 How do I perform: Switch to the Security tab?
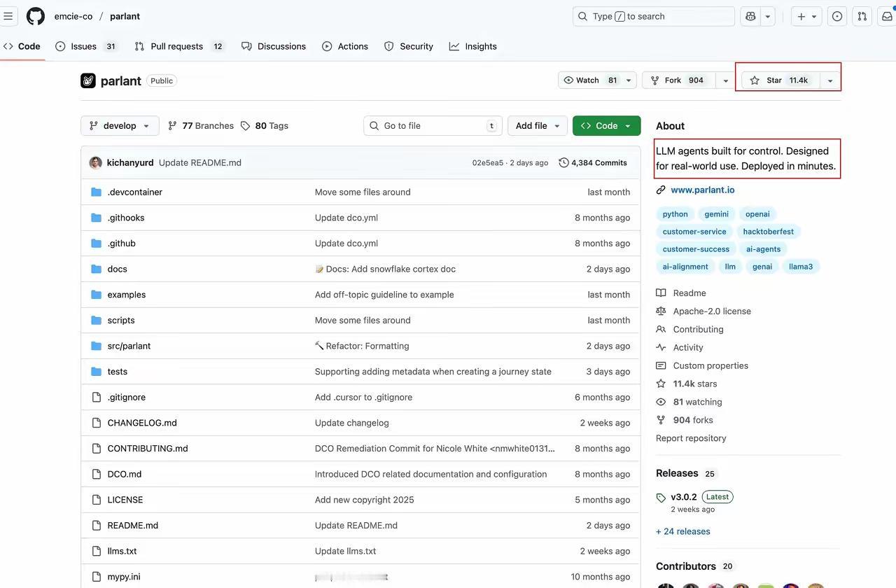tap(409, 46)
